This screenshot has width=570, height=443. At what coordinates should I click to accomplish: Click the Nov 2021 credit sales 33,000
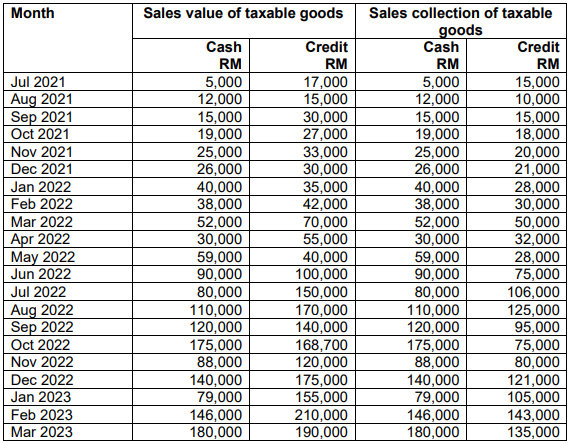click(x=325, y=152)
